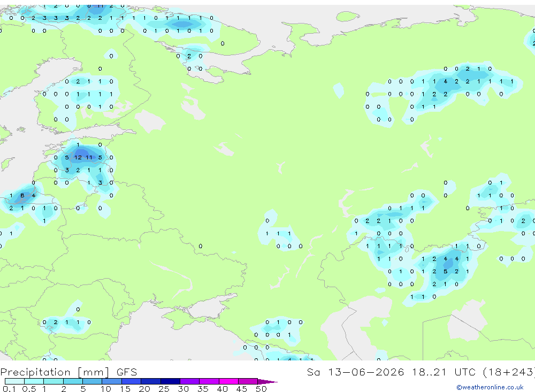This screenshot has height=392, width=535.
Task: Click the legend label '0.1'
Action: [x=9, y=389]
